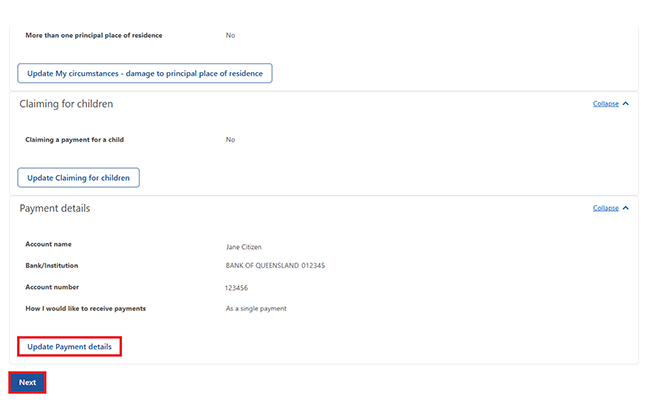Select account number value 123456
650x403 pixels.
point(236,288)
